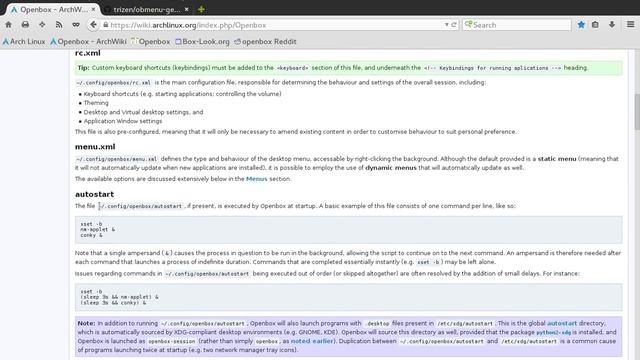Switch to the trizen/obmenu-ge... tab
The image size is (640, 360).
coord(146,9)
